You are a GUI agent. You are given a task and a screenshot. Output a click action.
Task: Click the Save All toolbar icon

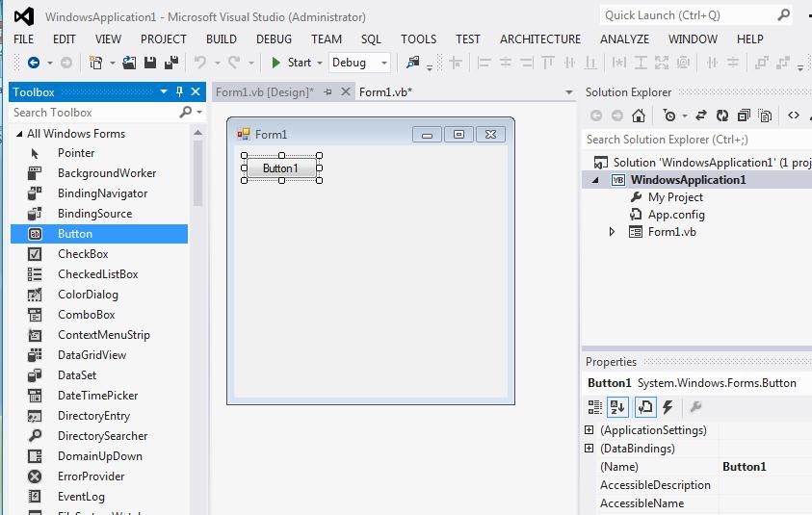point(171,63)
